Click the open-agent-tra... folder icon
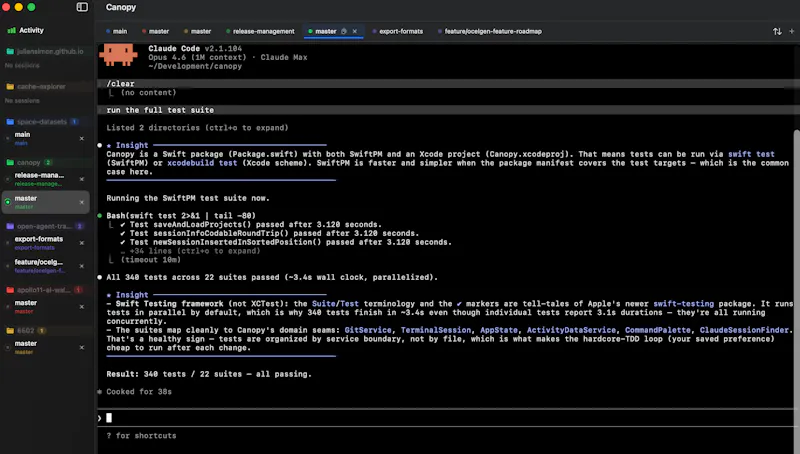The width and height of the screenshot is (800, 454). click(10, 226)
